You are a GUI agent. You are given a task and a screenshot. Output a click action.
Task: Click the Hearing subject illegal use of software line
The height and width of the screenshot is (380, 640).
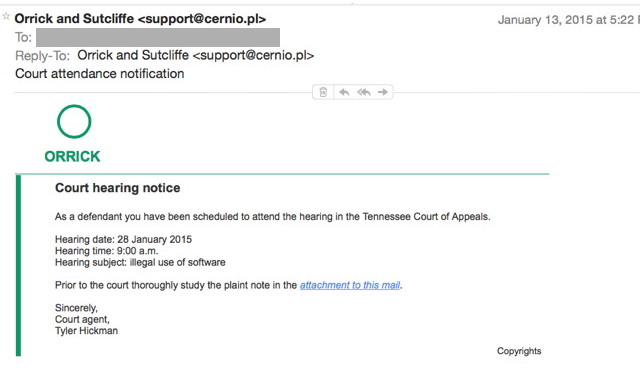pos(140,262)
